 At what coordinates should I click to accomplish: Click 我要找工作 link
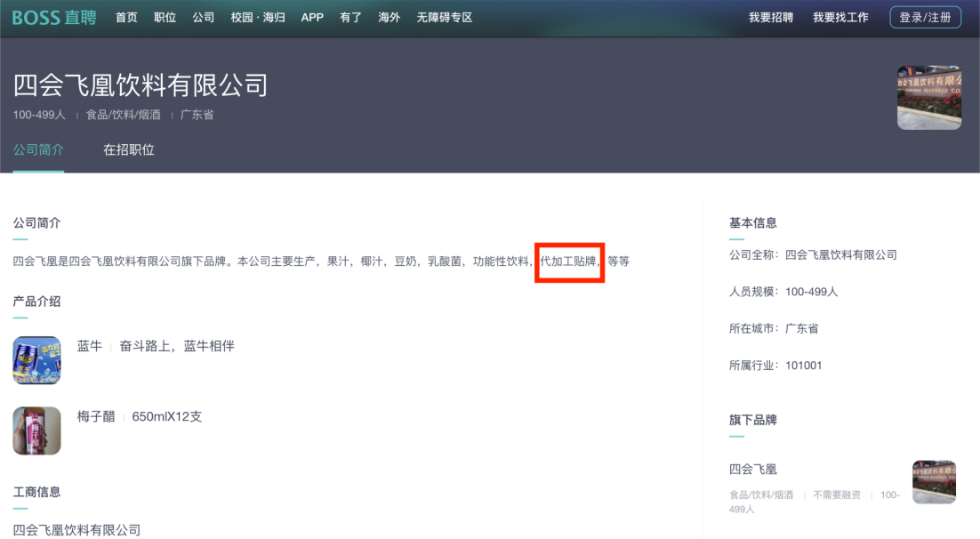[840, 18]
